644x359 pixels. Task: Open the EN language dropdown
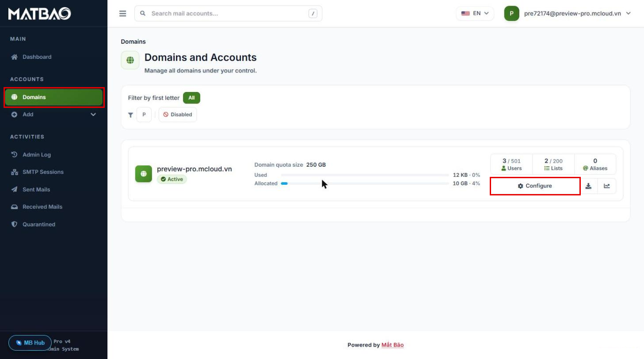tap(475, 13)
